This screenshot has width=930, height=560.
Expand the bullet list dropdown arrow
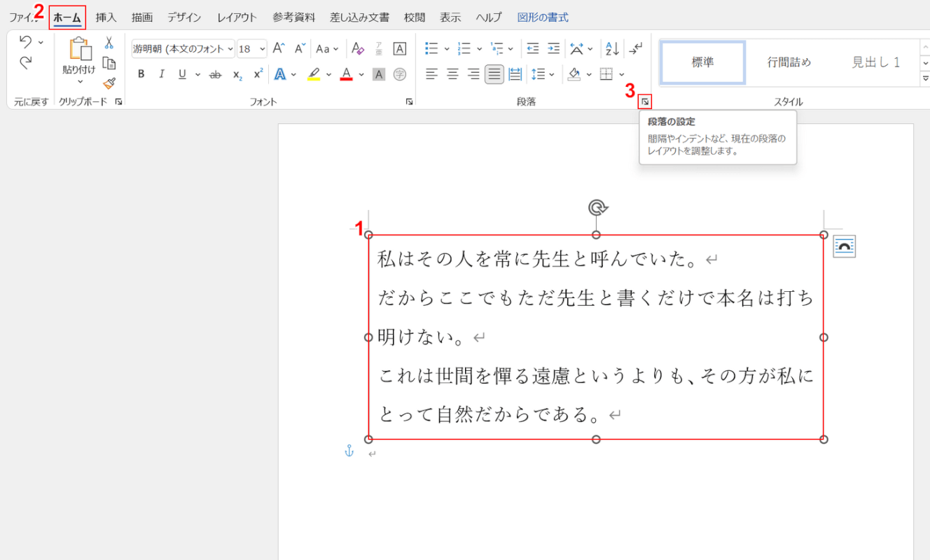[x=447, y=49]
